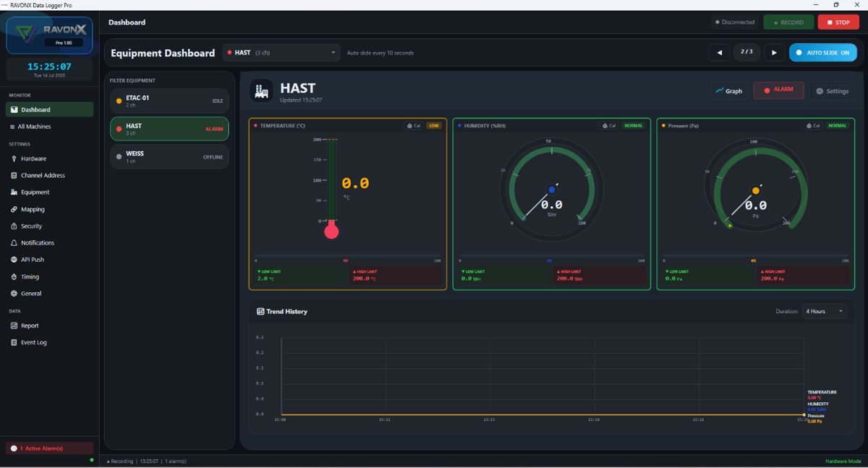The image size is (868, 468).
Task: Click Cal on the Temperature card
Action: tap(414, 126)
